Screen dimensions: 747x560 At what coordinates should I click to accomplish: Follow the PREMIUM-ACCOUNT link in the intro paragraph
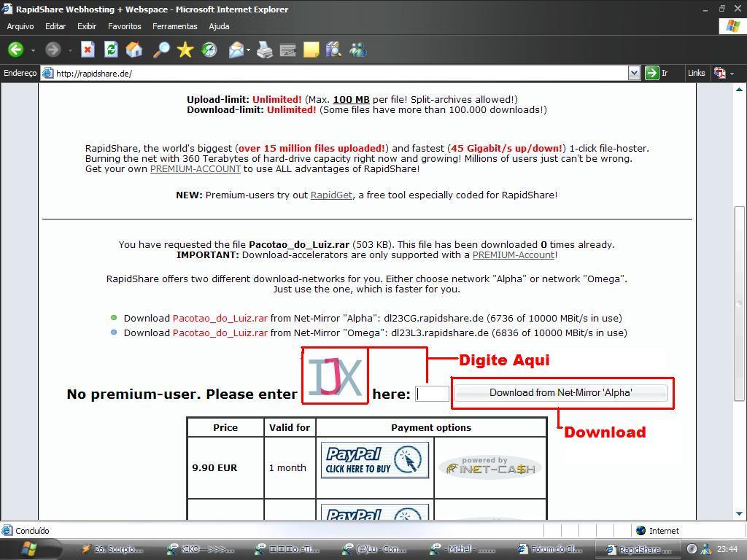[x=196, y=168]
